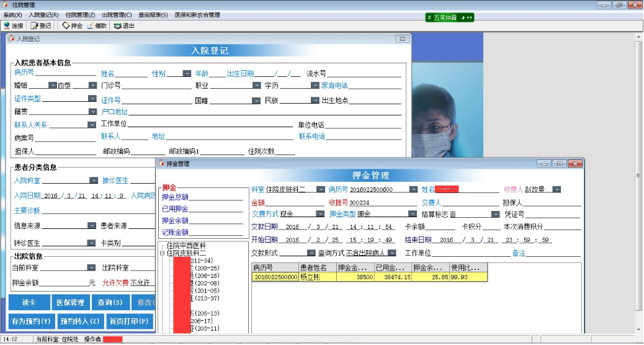Viewport: 644px width, 345px height.
Task: Click the 押金 (Deposit) toolbar icon
Action: [72, 25]
